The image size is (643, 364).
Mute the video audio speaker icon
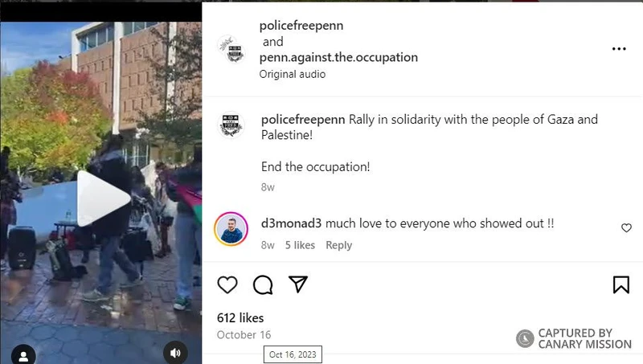pos(175,353)
